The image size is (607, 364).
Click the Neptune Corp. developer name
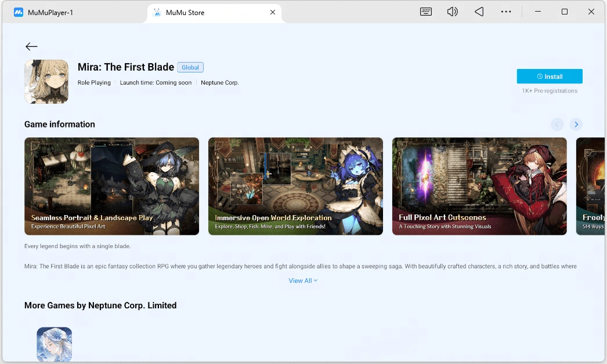coord(219,82)
